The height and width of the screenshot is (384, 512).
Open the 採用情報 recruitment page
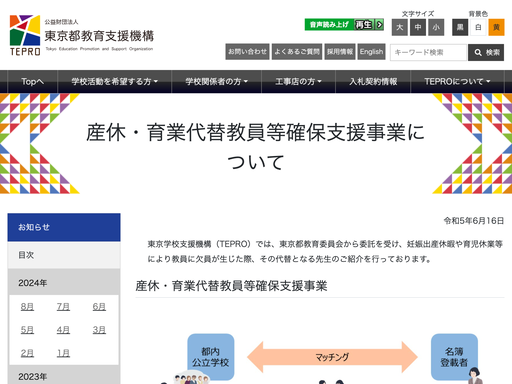click(340, 52)
